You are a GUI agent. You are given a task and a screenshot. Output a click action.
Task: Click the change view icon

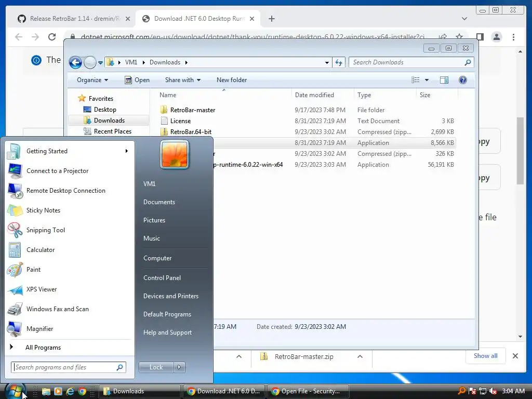(x=415, y=80)
